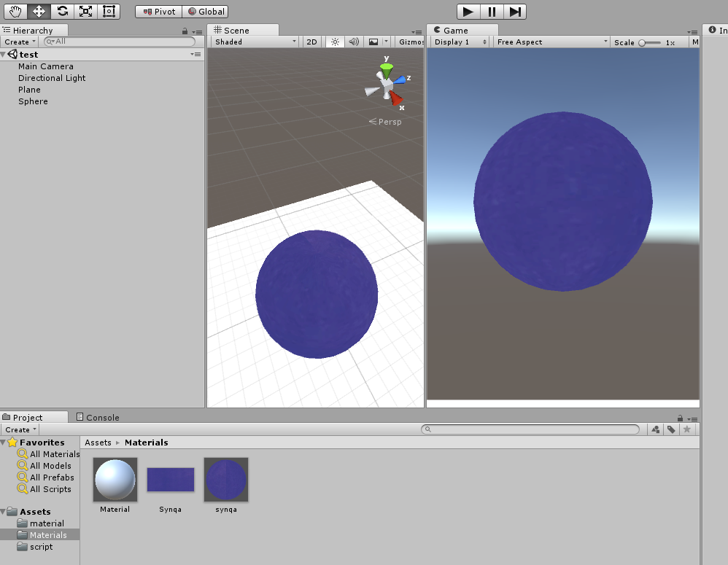Open the Hierarchy Create dropdown
This screenshot has height=565, width=728.
(20, 42)
